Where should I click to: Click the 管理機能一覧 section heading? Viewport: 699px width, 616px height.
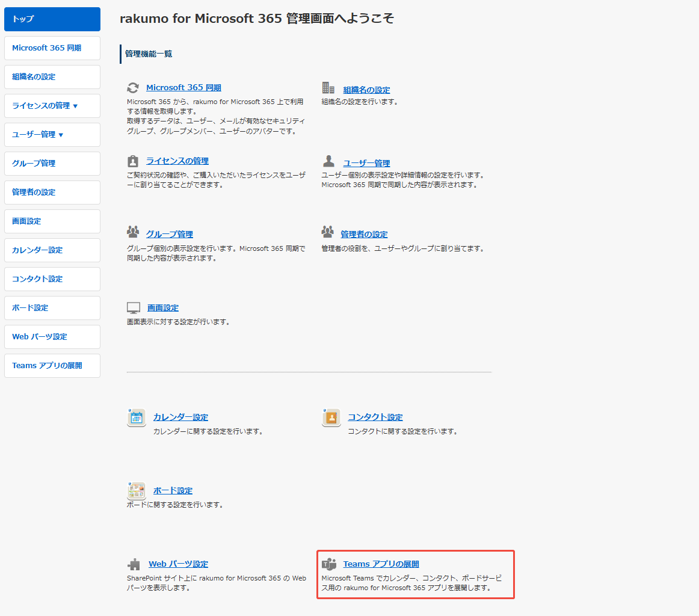pos(149,54)
